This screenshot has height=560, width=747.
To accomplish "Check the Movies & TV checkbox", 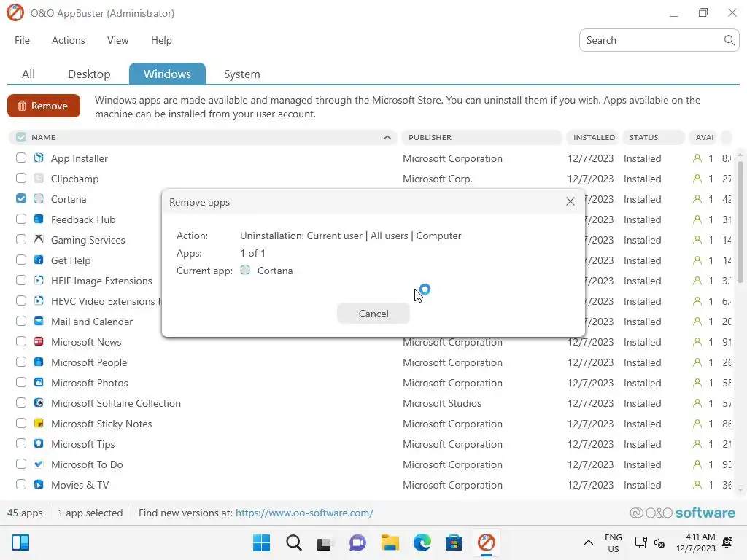I will (x=21, y=484).
